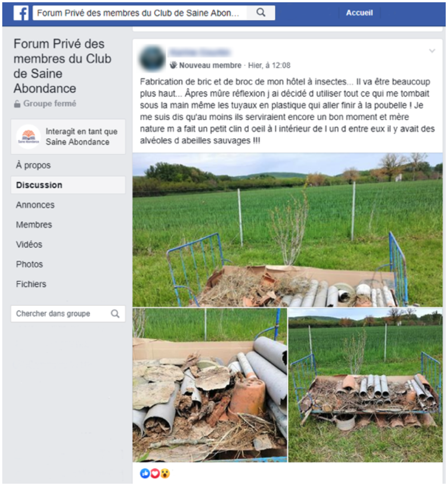
Task: Click the search magnifier in top bar
Action: 261,13
